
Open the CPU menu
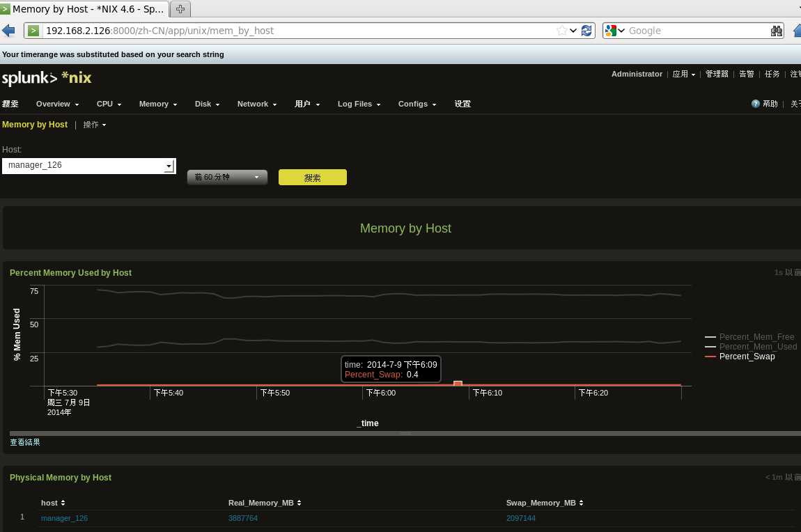(109, 104)
